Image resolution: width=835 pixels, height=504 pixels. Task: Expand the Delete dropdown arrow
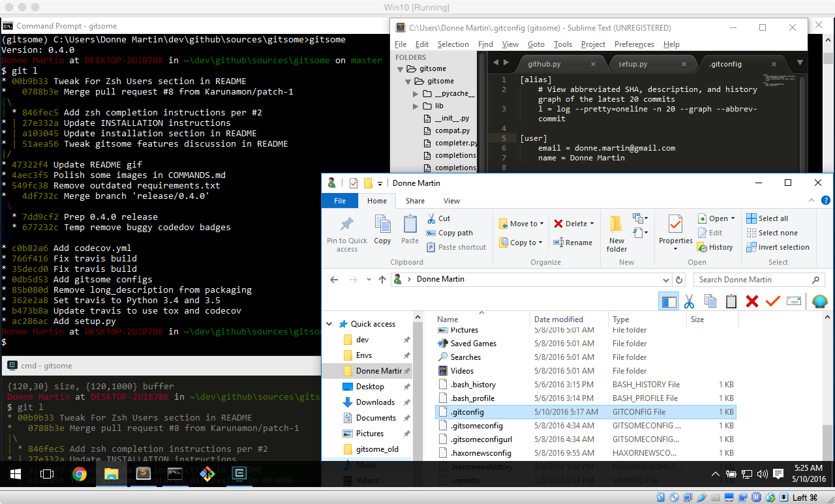(592, 224)
